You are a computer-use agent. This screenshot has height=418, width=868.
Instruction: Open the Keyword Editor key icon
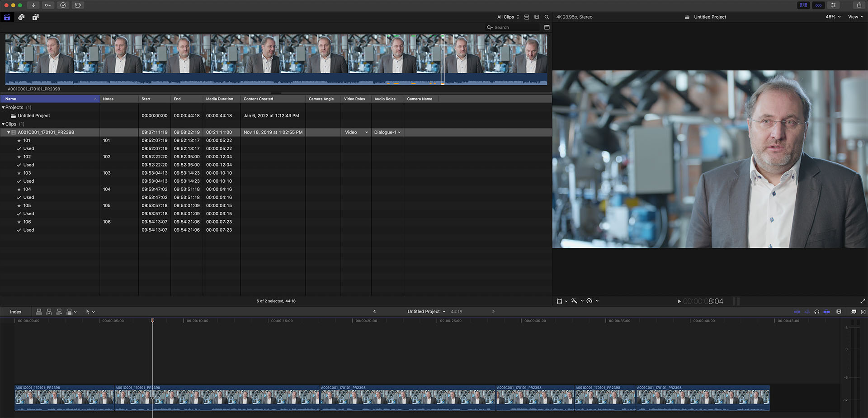point(48,5)
